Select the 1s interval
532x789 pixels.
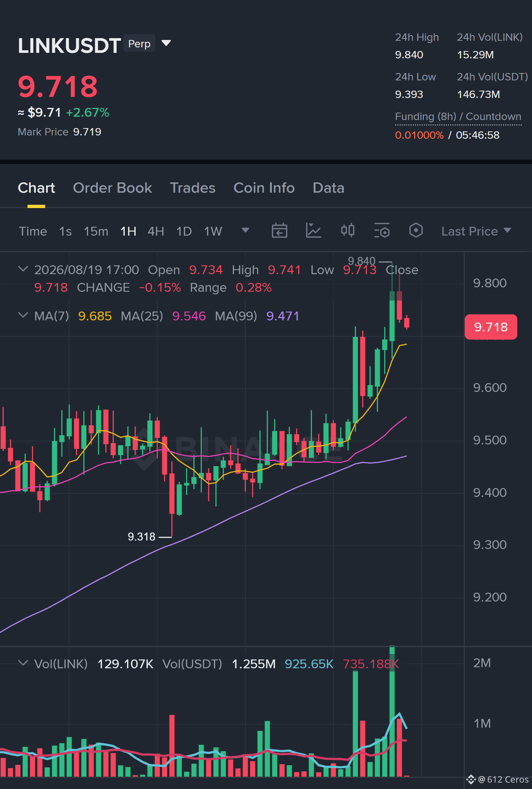tap(65, 231)
